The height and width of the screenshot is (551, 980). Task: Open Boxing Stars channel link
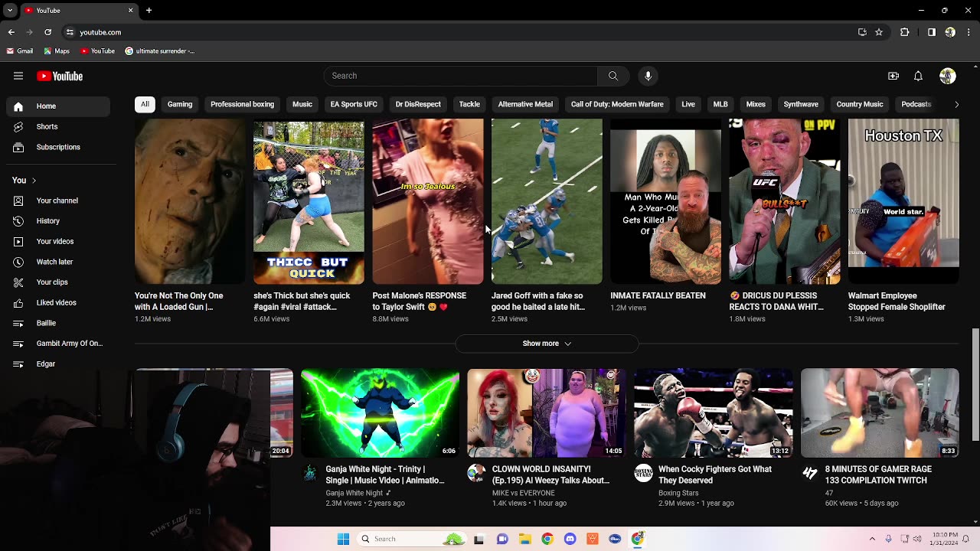click(678, 493)
